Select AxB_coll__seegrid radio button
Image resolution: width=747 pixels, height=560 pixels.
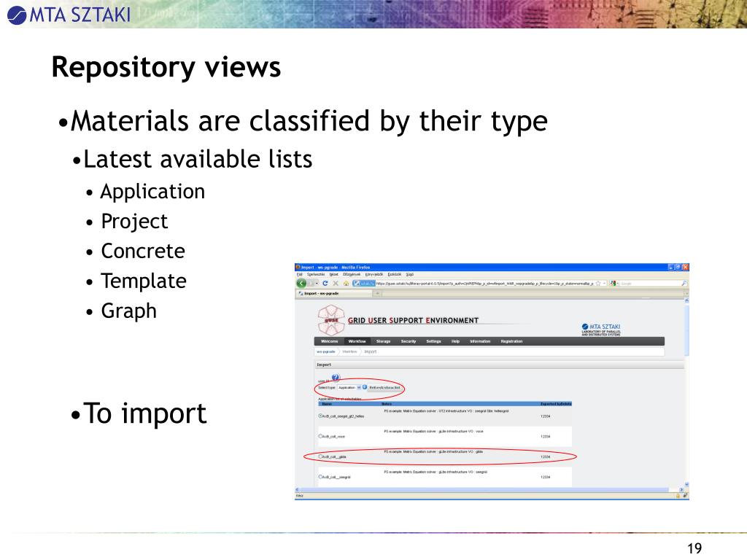pos(320,477)
